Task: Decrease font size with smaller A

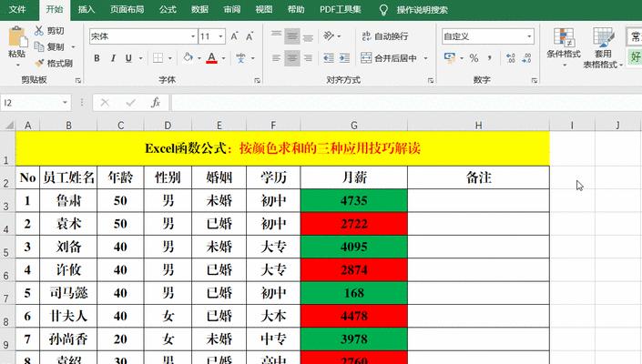Action: (250, 36)
